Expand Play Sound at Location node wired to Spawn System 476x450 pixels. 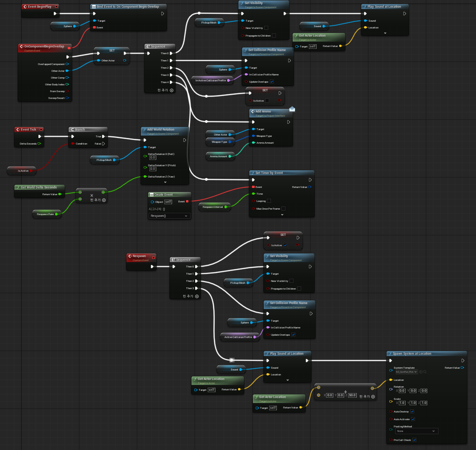click(288, 380)
